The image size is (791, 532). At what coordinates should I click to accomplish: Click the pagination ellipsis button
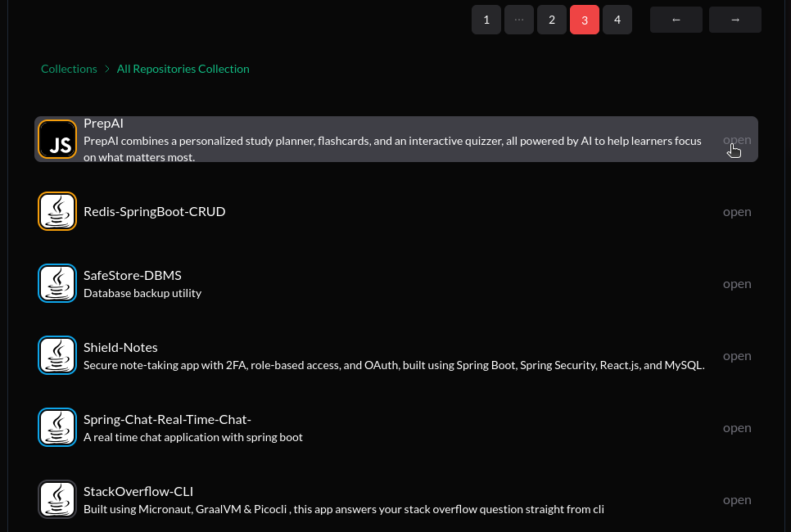519,20
